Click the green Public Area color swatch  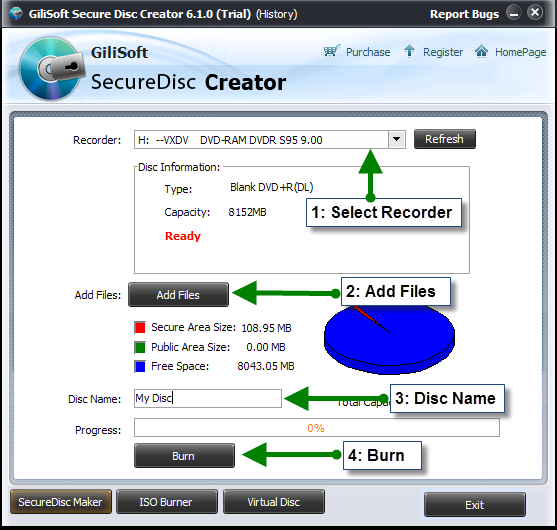tap(140, 347)
